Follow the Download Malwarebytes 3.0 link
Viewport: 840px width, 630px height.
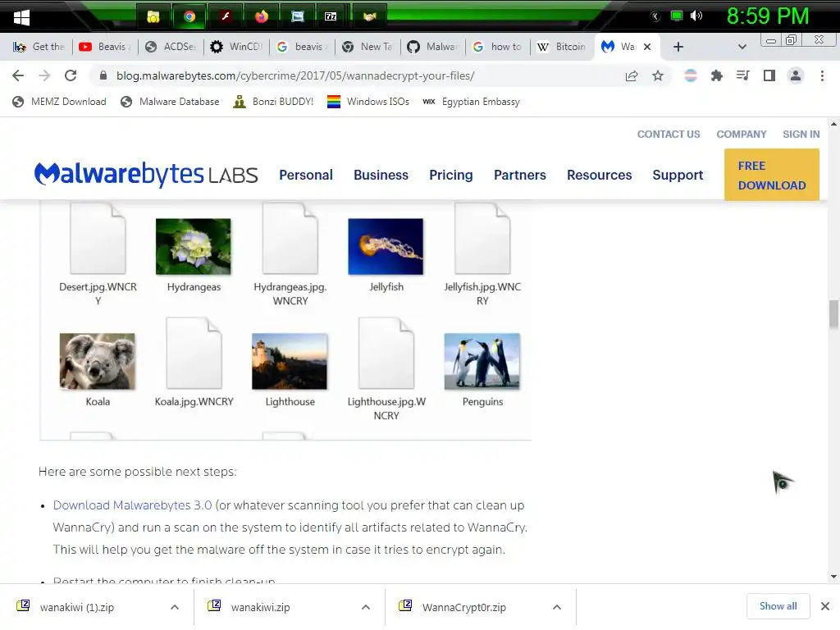pos(132,505)
